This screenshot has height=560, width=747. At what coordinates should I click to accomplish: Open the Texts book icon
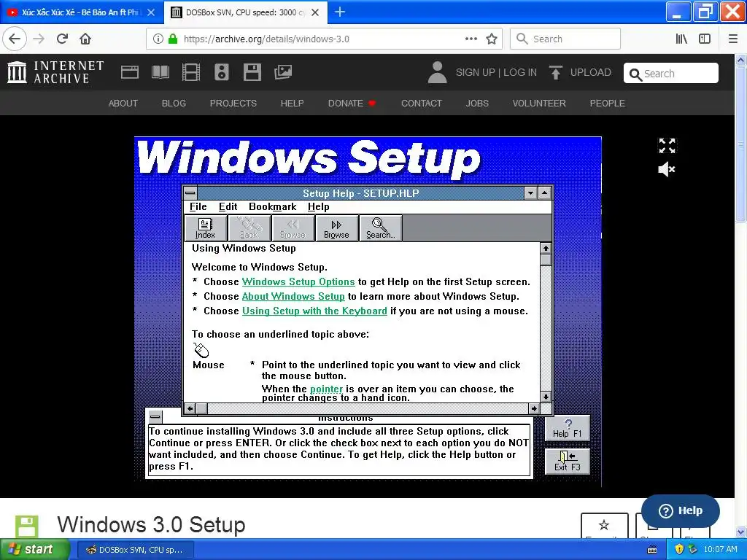(160, 72)
